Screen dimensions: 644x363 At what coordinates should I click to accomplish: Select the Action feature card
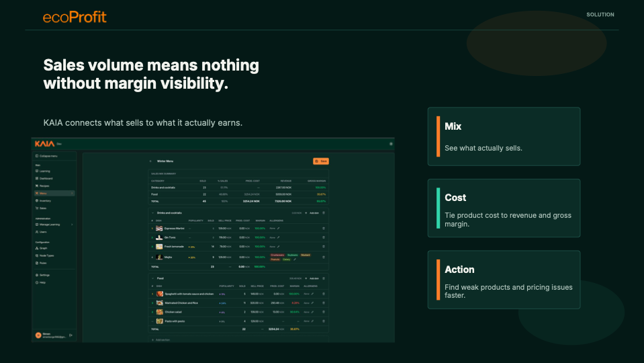pos(504,280)
